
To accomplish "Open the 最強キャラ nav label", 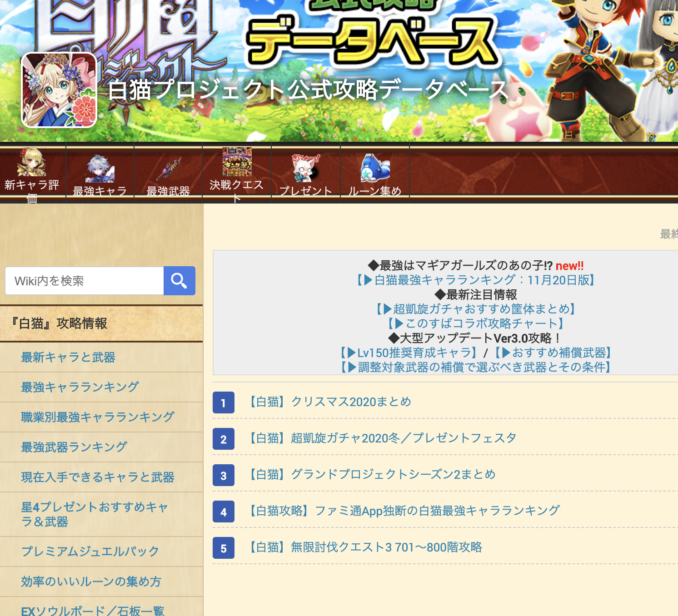I will (x=100, y=191).
